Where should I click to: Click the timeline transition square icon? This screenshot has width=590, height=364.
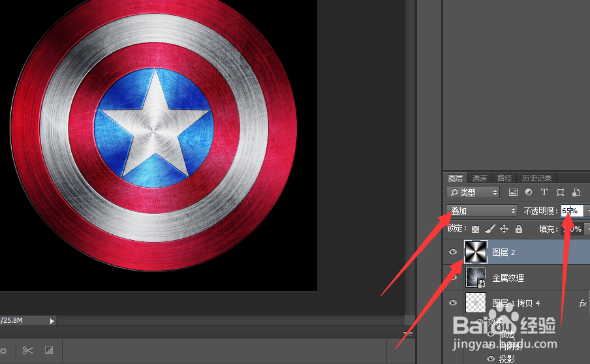point(49,350)
